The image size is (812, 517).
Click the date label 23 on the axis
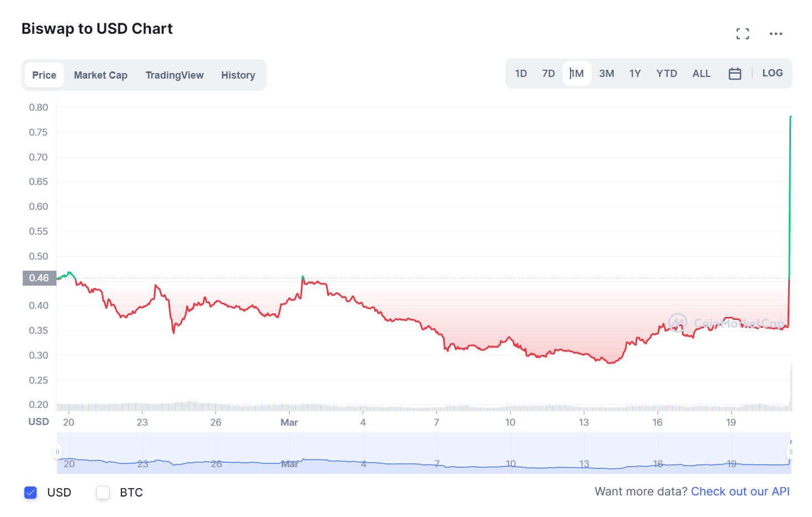(x=142, y=422)
